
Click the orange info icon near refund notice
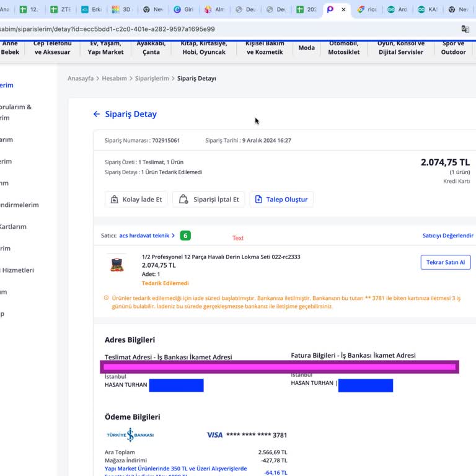pyautogui.click(x=106, y=297)
